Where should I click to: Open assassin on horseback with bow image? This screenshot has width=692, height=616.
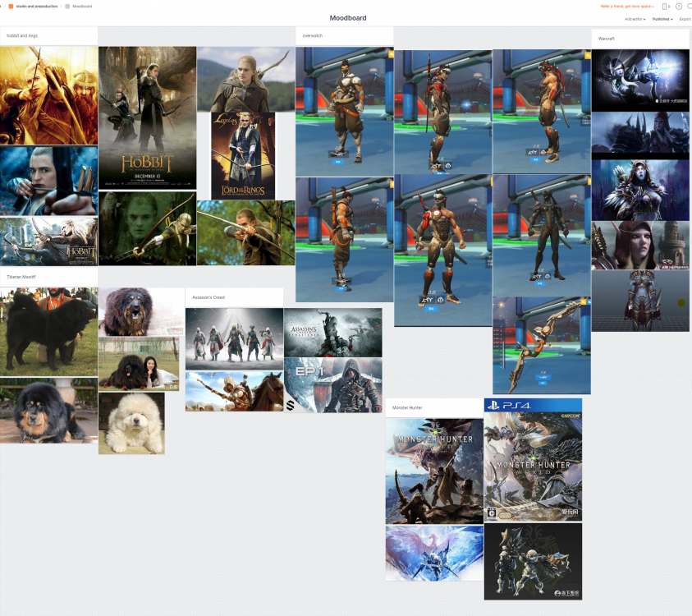point(234,391)
